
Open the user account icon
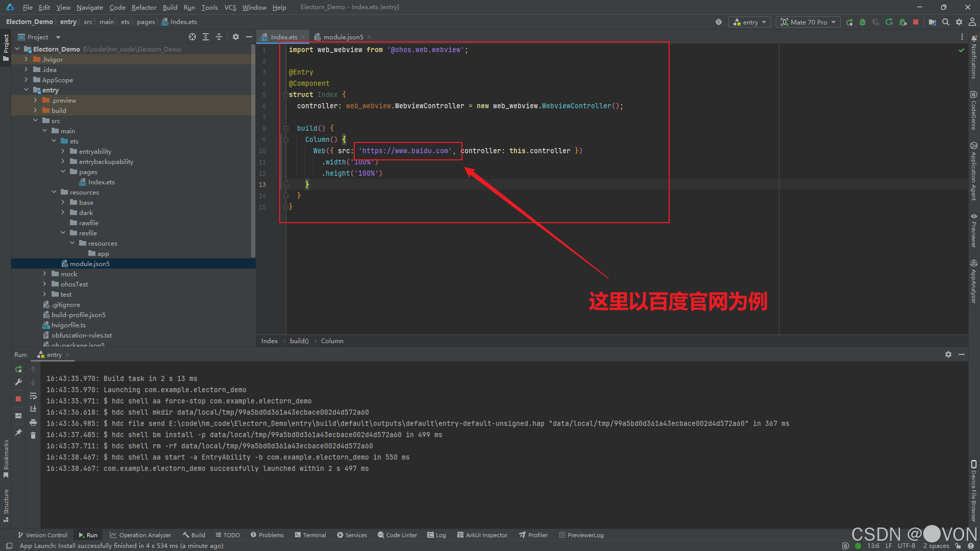972,22
